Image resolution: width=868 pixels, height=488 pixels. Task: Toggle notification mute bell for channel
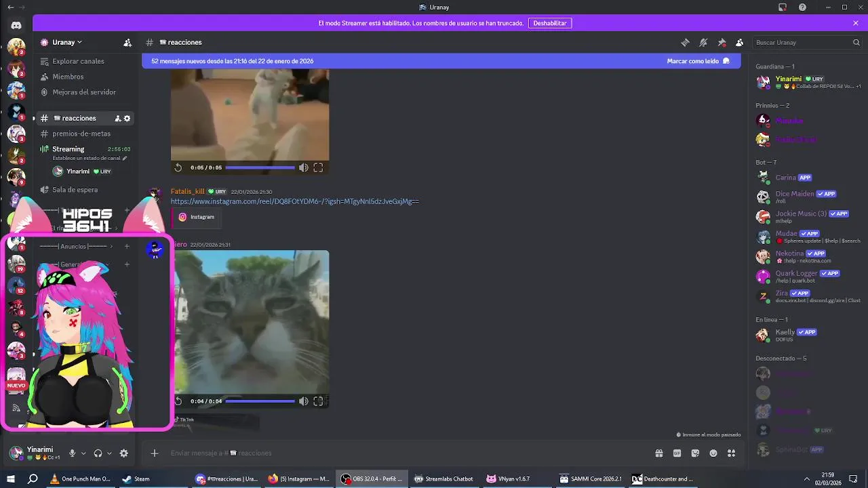[703, 42]
